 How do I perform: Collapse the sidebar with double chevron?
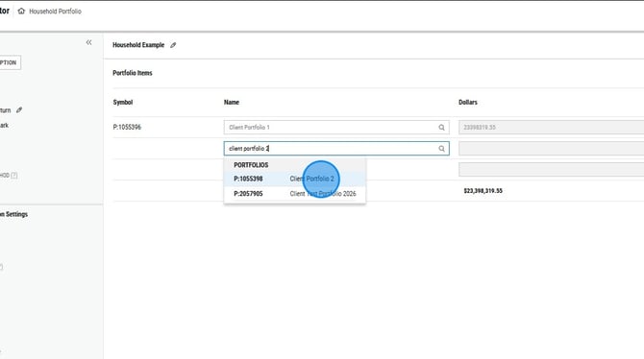pos(88,42)
